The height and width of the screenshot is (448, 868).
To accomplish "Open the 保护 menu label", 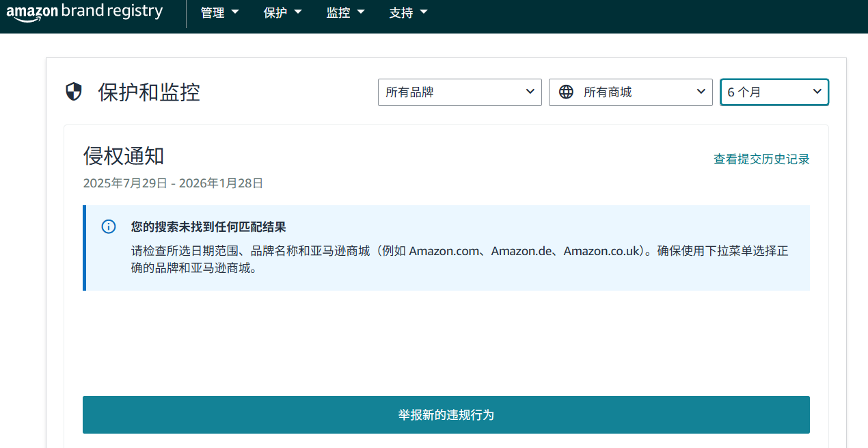I will (x=275, y=13).
